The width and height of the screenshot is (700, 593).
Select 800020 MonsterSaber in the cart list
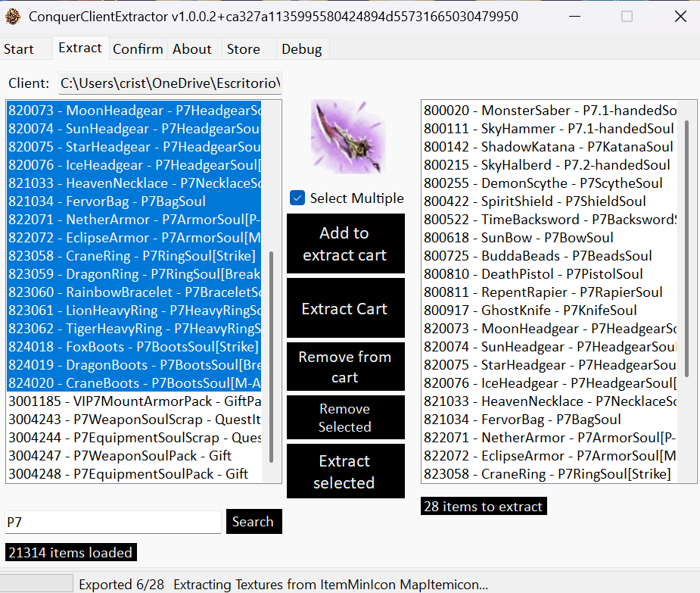[x=549, y=111]
